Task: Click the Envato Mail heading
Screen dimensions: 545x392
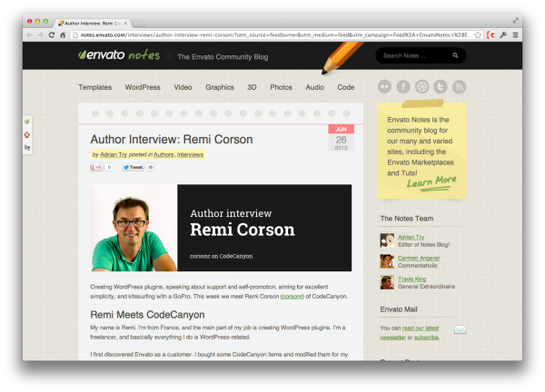Action: point(399,309)
